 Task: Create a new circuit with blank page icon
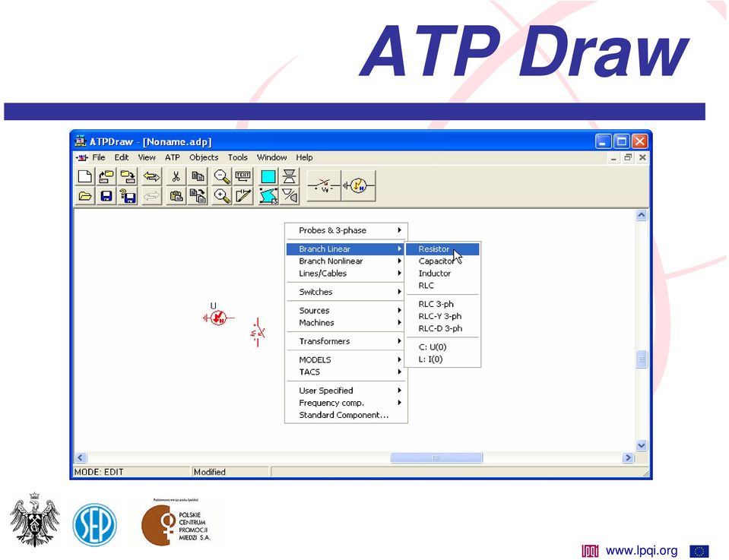85,176
